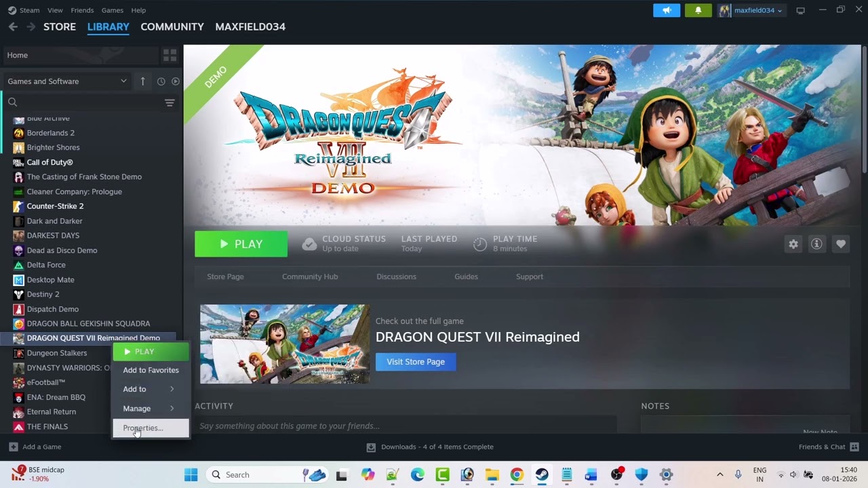
Task: Open Windows Settings from the taskbar
Action: click(667, 474)
